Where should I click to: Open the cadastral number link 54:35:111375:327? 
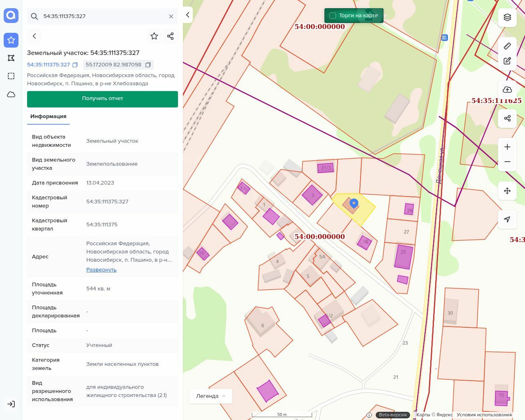pyautogui.click(x=48, y=65)
